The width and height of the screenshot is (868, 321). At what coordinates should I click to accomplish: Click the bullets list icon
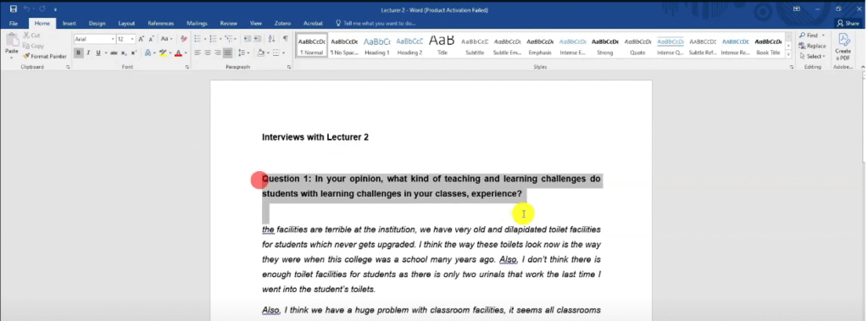(197, 39)
